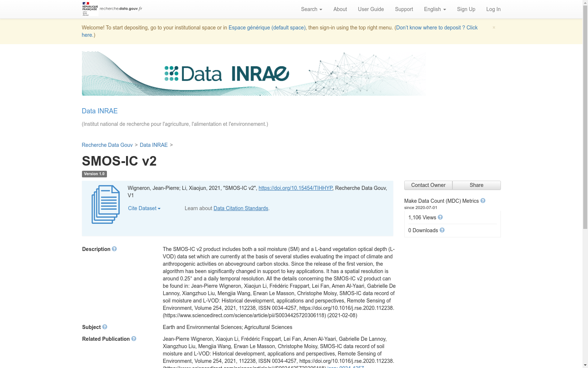
Task: Click the Contact Owner button
Action: click(428, 185)
